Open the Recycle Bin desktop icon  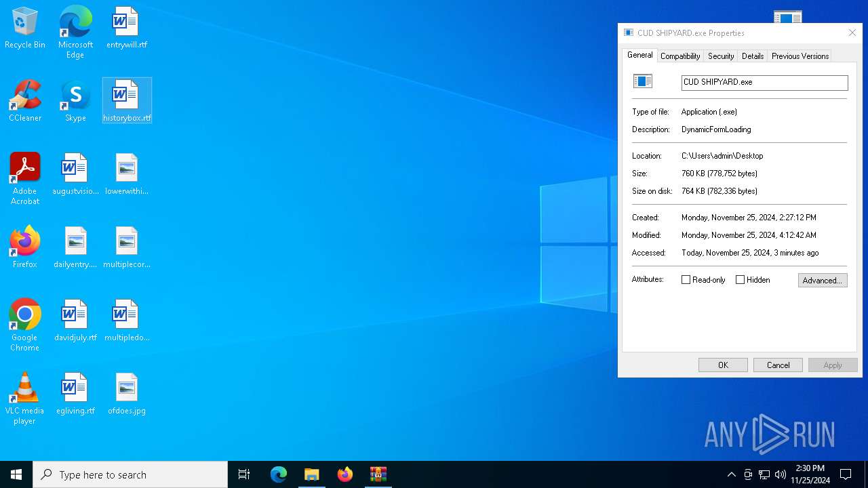(x=25, y=28)
